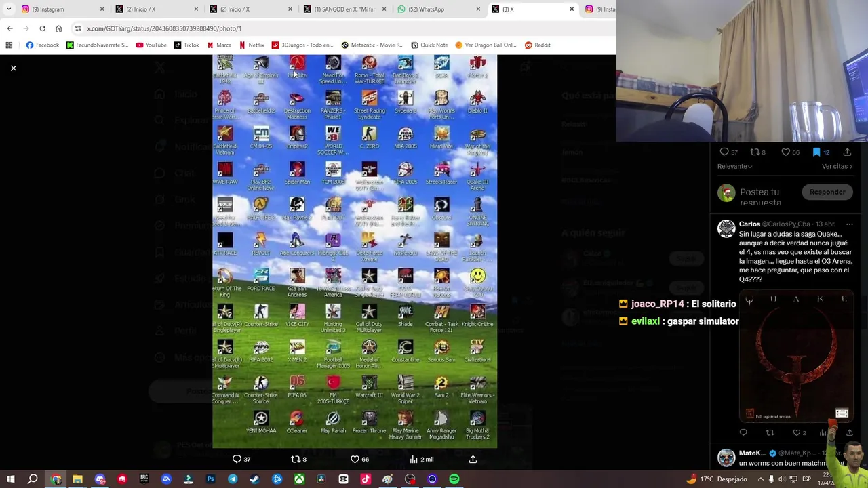Click reply icon with 37 under the photo
Viewport: 868px width, 488px height.
(x=241, y=459)
